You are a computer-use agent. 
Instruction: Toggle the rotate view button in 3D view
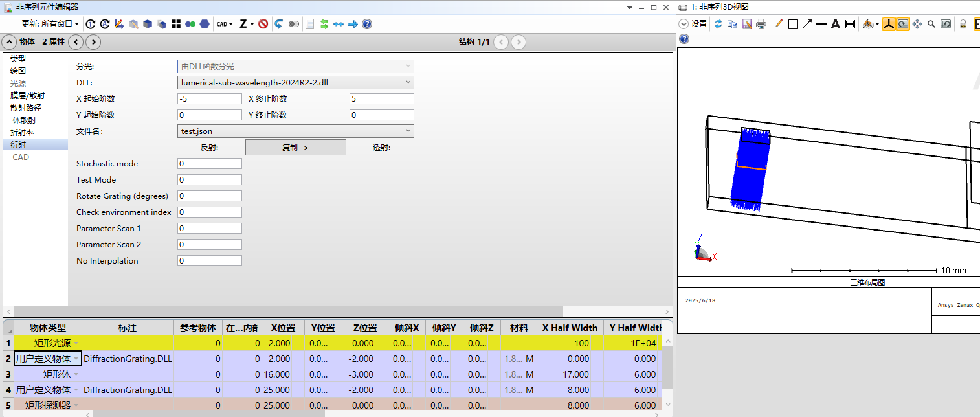[903, 24]
